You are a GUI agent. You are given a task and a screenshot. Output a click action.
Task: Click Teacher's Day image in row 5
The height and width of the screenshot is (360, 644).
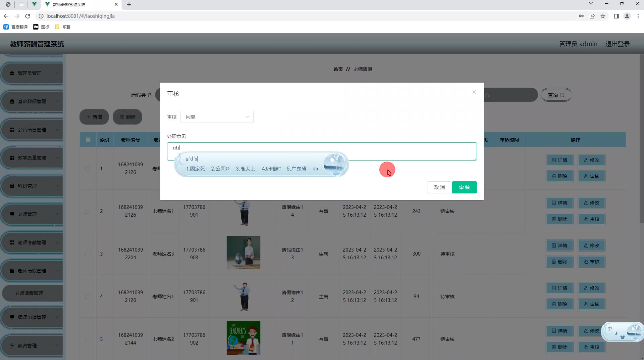pyautogui.click(x=244, y=338)
